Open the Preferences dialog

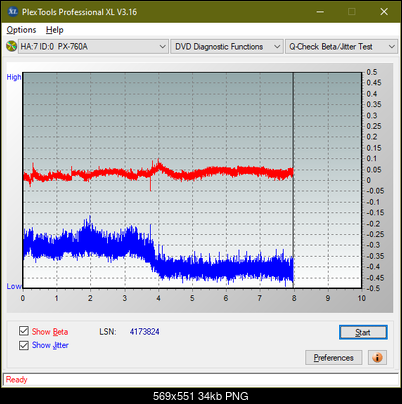point(334,358)
